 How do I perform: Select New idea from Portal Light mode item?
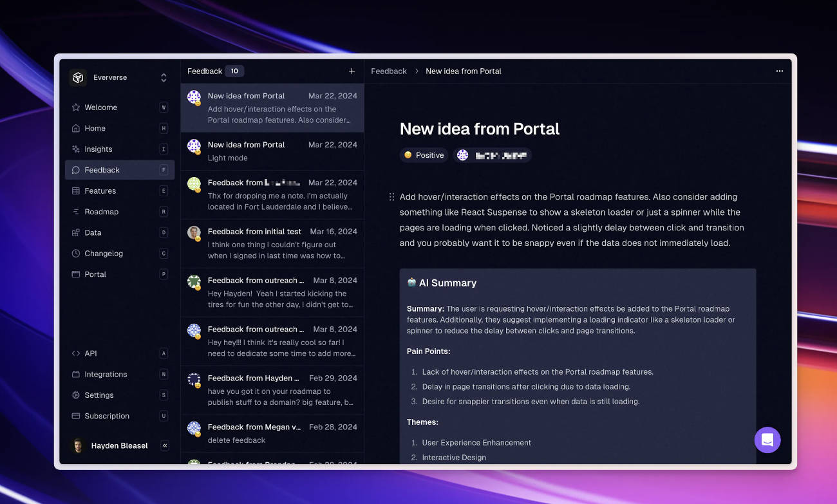click(x=272, y=152)
